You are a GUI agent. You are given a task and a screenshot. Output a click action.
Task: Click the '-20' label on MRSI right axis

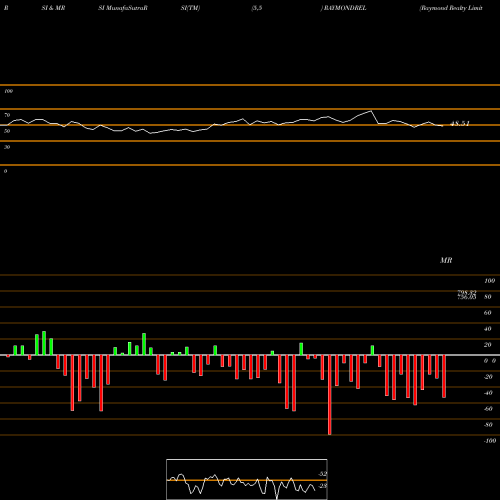(x=488, y=377)
